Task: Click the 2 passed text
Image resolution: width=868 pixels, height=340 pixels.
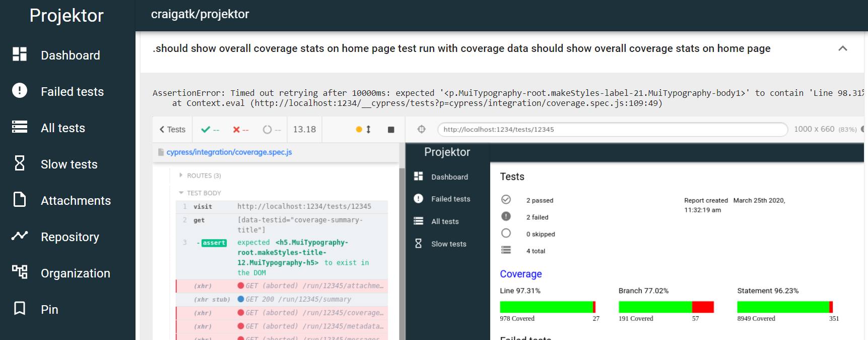Action: click(x=540, y=200)
